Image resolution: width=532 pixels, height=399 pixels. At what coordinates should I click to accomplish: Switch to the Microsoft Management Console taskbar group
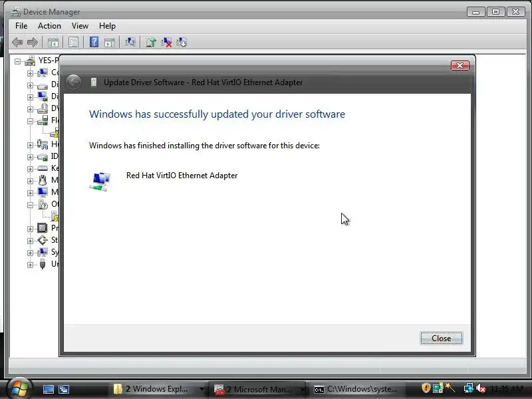pos(259,389)
